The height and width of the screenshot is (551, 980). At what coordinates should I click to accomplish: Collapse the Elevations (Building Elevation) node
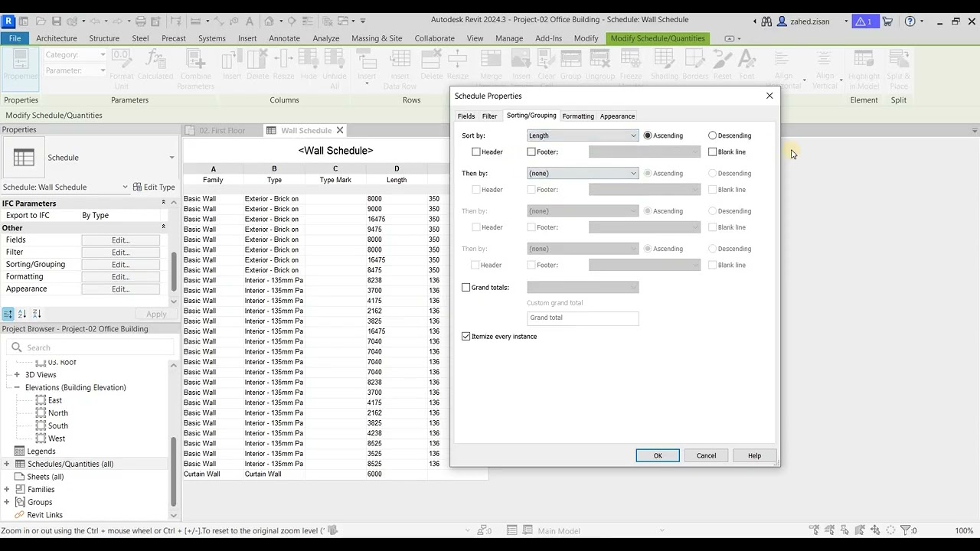17,387
